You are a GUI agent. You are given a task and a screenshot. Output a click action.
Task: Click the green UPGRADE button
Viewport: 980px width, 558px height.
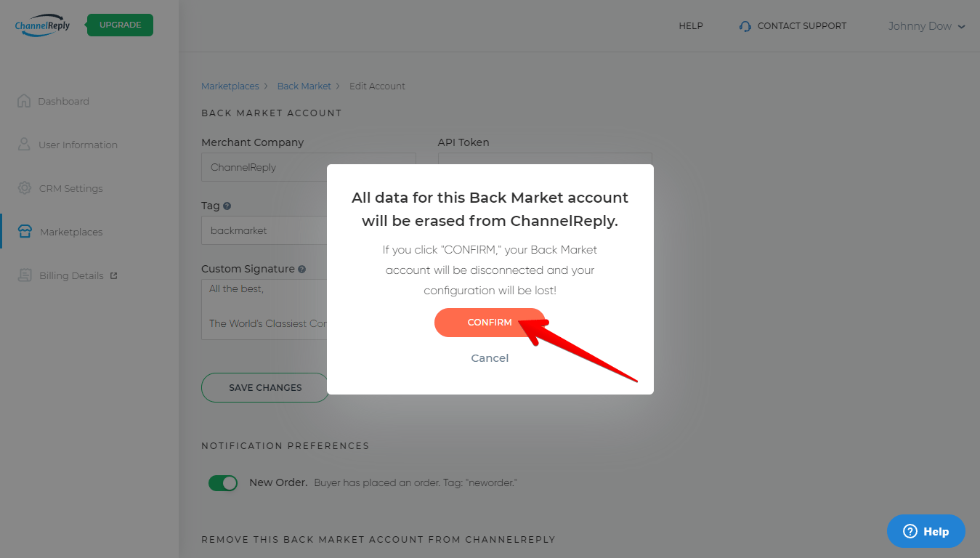coord(119,24)
